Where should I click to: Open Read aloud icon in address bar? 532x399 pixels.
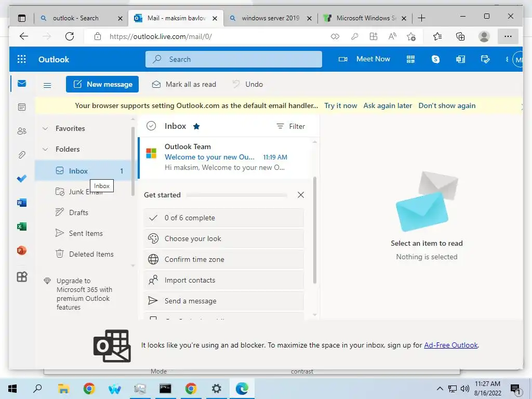pos(392,36)
